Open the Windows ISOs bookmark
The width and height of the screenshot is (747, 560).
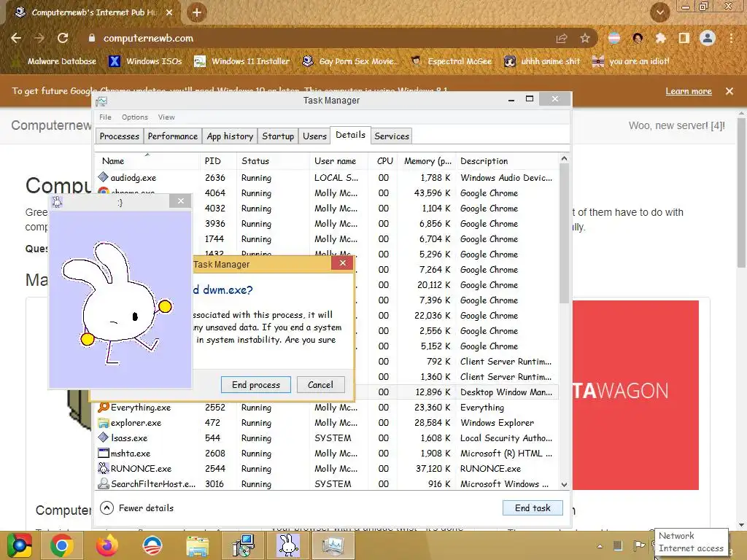click(x=146, y=61)
